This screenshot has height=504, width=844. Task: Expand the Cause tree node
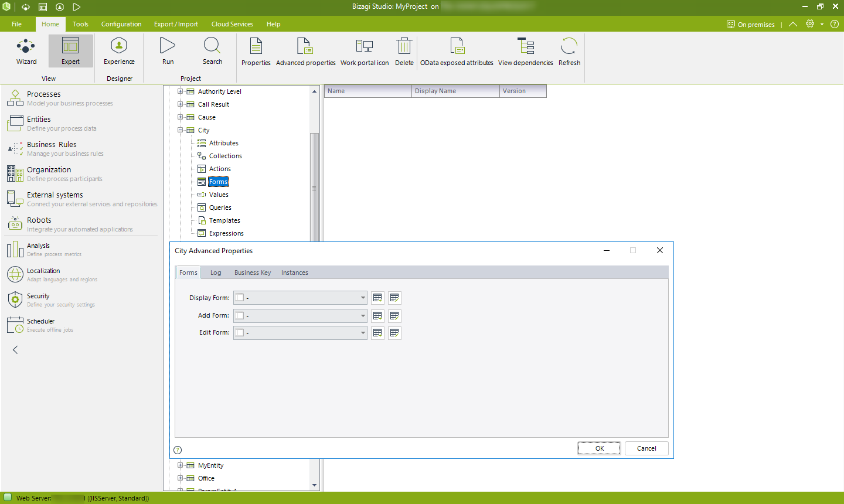click(x=181, y=117)
